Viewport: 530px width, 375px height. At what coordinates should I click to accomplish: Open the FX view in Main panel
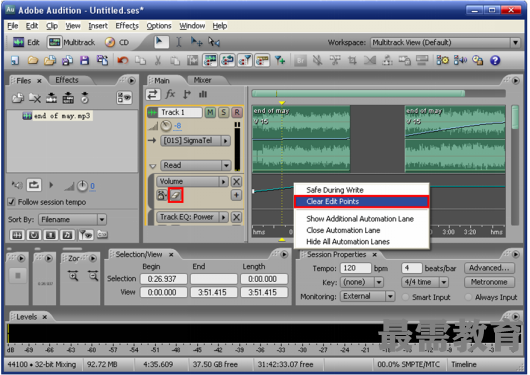tap(170, 94)
